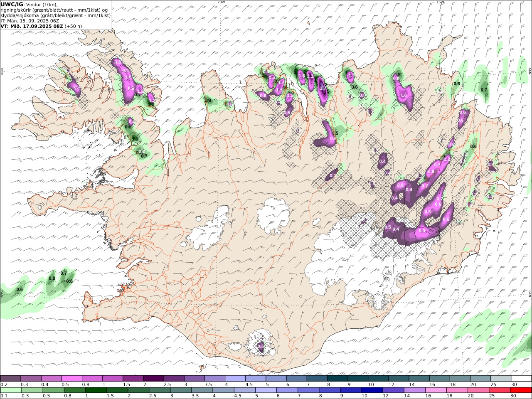The width and height of the screenshot is (532, 399).
Task: Click the bright red swatch above lower-row label 30
Action: 520,390
